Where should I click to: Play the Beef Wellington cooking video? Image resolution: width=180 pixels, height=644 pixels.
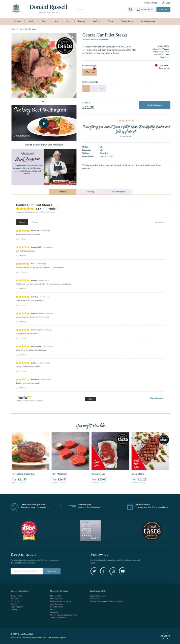click(44, 123)
